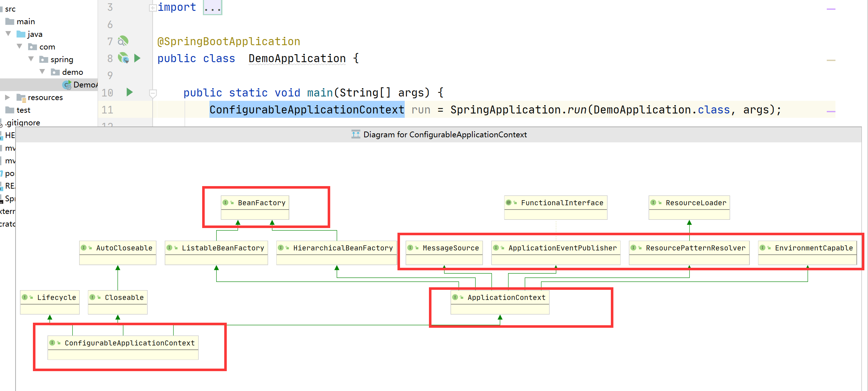Click the Spring bean gutter icon on line 7

123,41
